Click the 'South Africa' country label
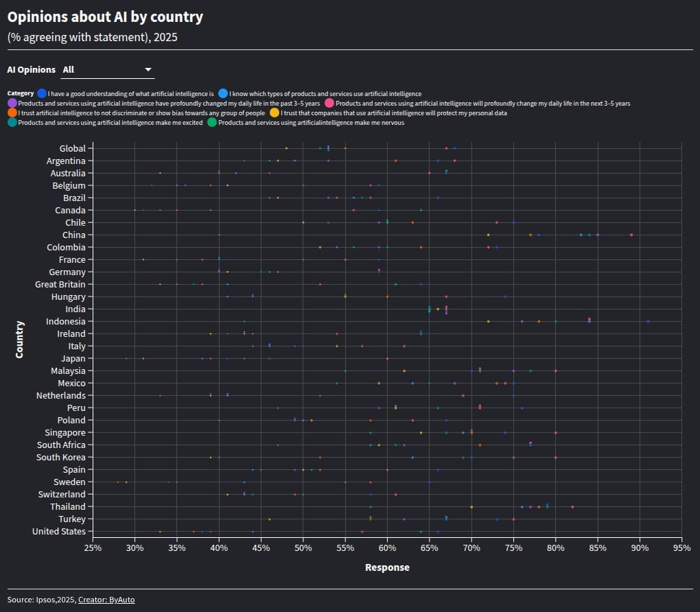 [x=61, y=445]
